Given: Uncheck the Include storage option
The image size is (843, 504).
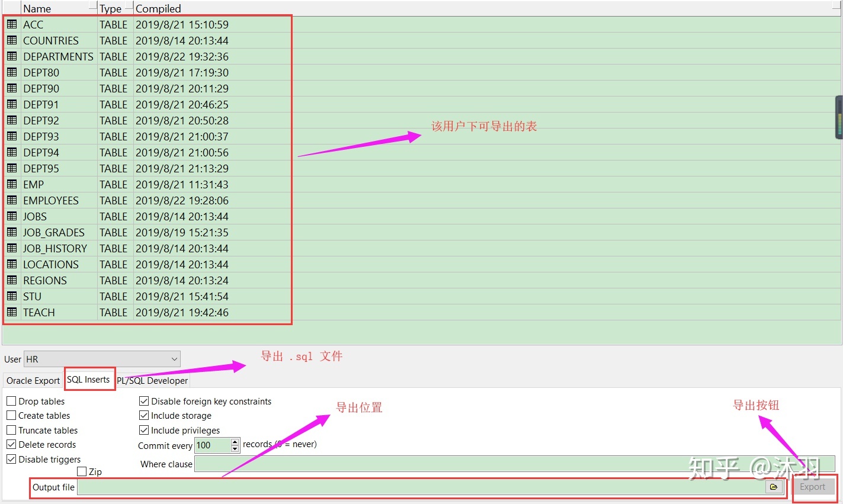Looking at the screenshot, I should coord(144,415).
